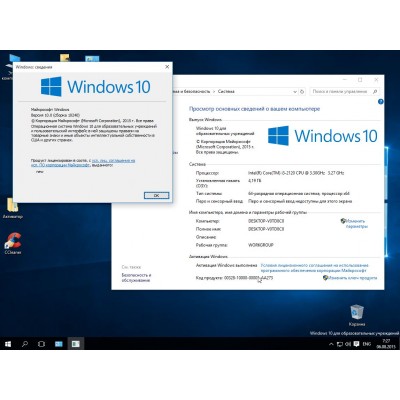Click OK in the Windows: сведения dialog
The height and width of the screenshot is (400, 400).
156,195
